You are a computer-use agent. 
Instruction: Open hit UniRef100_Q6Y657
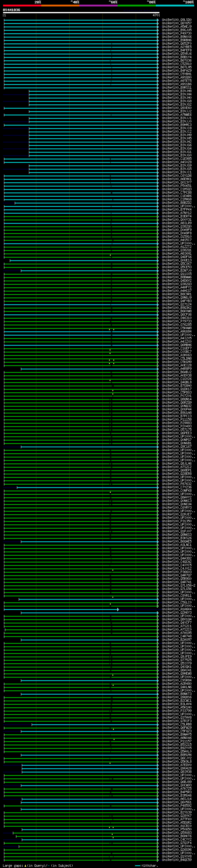coord(177,24)
